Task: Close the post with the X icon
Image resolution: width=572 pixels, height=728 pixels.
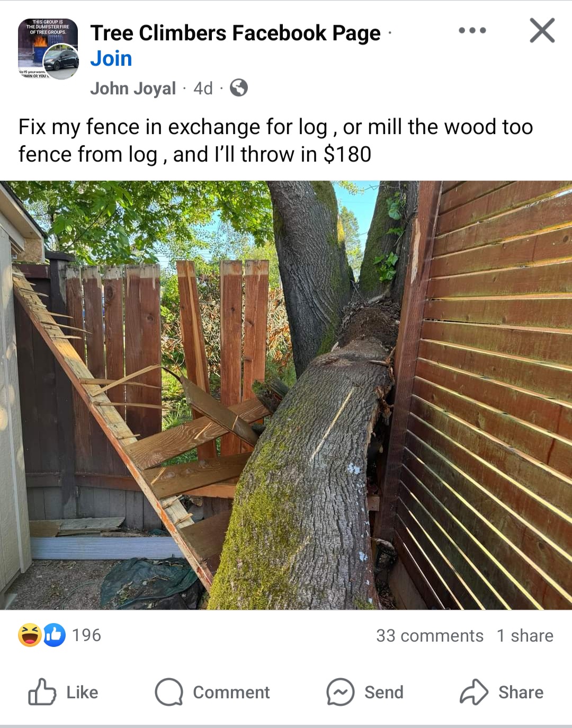Action: (542, 30)
